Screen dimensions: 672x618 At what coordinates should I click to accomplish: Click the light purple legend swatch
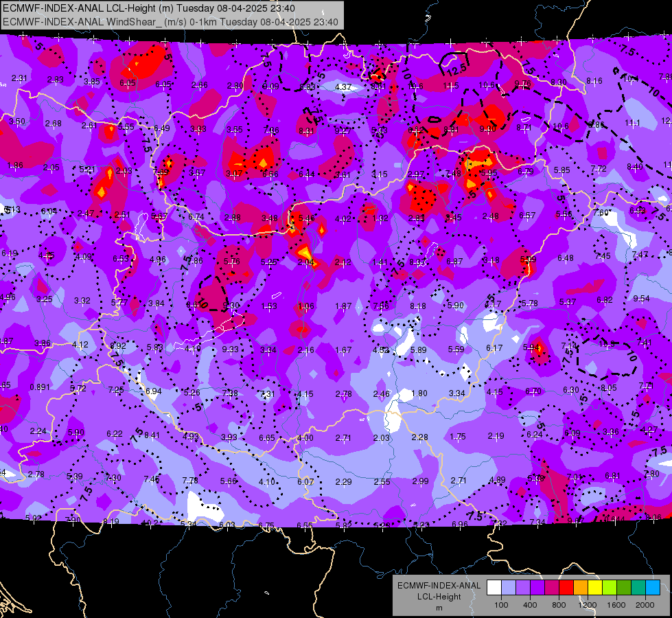(x=523, y=588)
